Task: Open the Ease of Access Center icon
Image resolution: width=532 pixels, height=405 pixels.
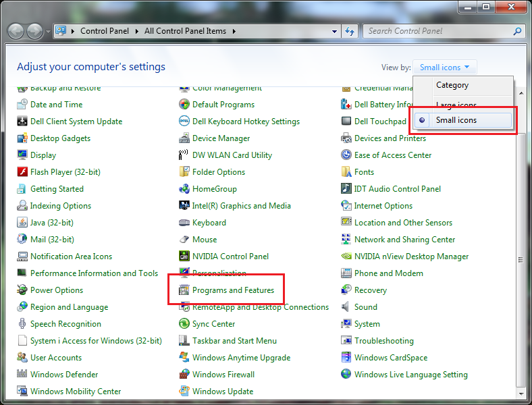Action: pos(346,155)
